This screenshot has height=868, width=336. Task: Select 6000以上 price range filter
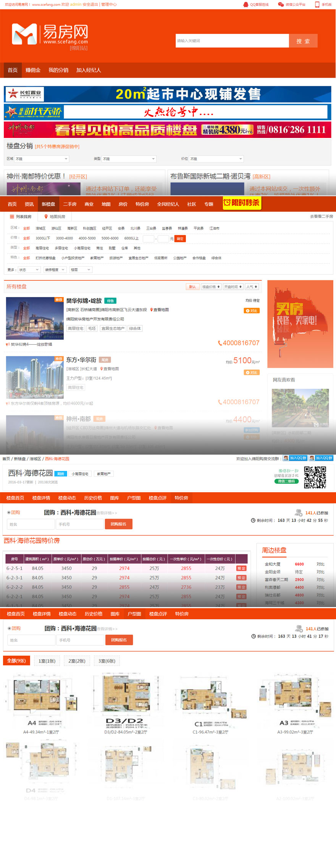tap(131, 238)
